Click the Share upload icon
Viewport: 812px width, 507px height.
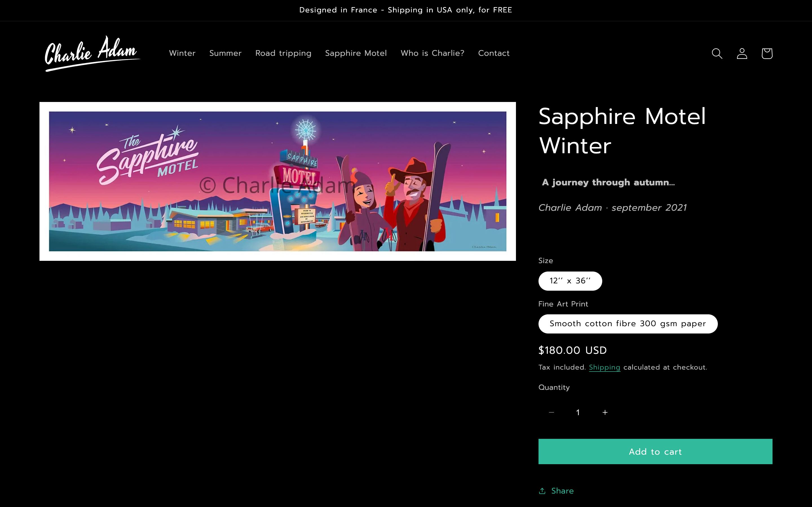[x=542, y=491]
